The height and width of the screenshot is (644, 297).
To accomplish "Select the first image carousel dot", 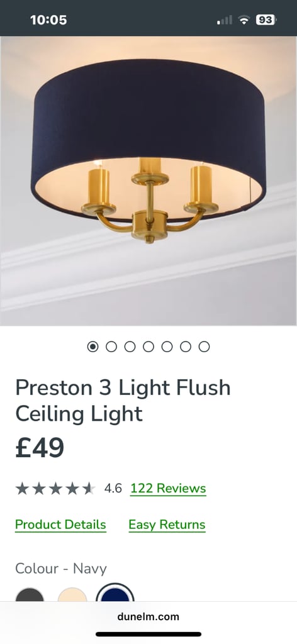I will (x=93, y=347).
